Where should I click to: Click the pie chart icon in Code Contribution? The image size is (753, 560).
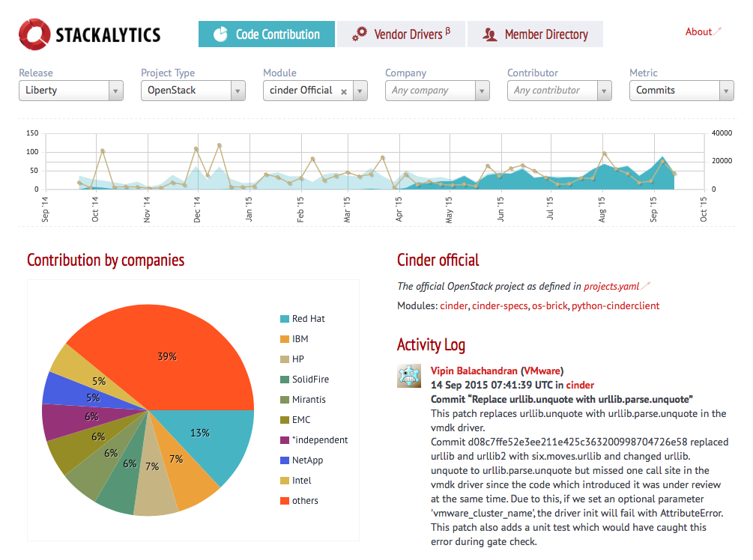click(220, 34)
